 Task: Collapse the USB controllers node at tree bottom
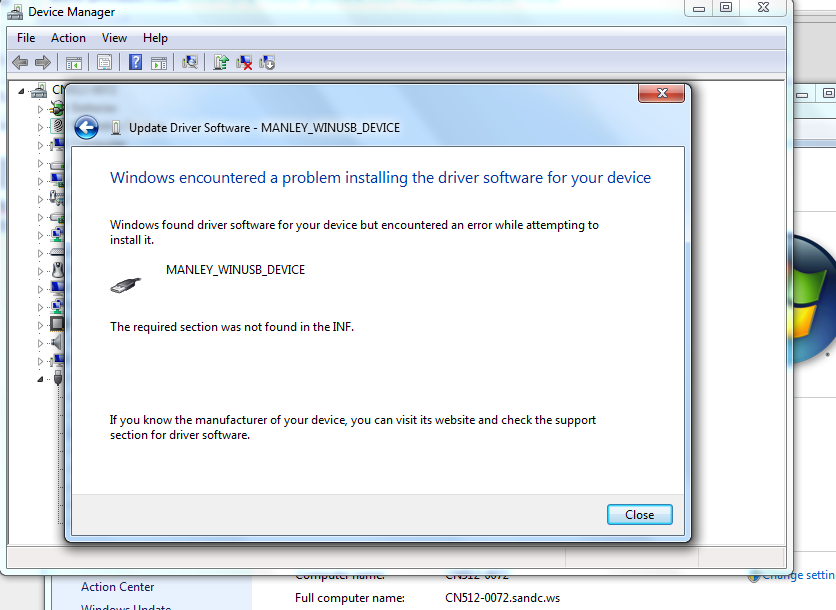click(x=40, y=380)
